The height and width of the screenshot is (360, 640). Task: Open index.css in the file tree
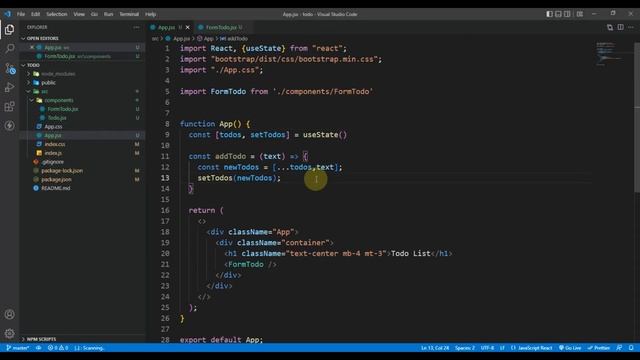55,144
